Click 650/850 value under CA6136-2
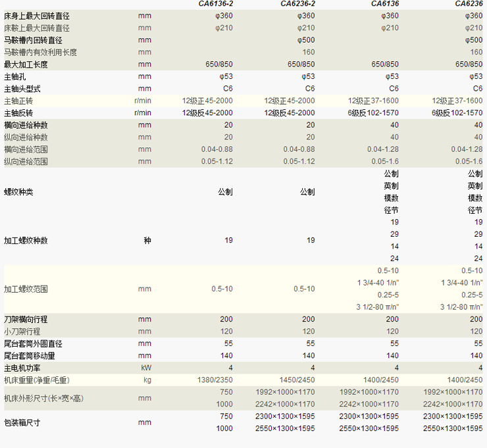Image resolution: width=487 pixels, height=448 pixels. pos(219,64)
